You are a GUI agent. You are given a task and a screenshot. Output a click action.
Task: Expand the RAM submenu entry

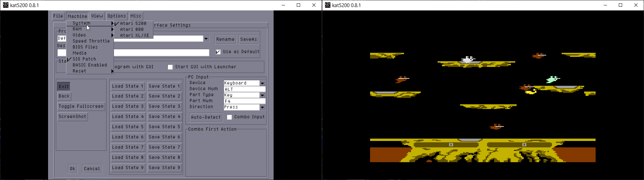pyautogui.click(x=90, y=29)
